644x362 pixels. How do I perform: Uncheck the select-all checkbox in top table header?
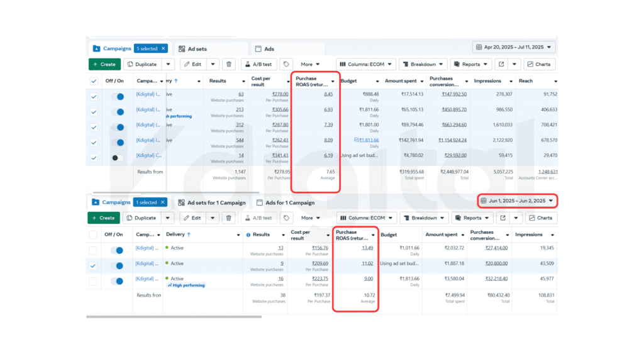(94, 81)
